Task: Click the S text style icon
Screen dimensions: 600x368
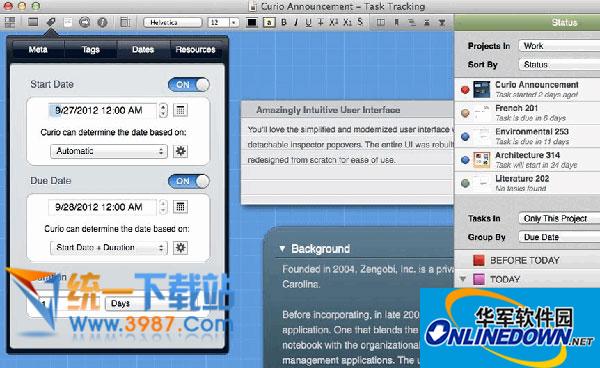Action: pyautogui.click(x=360, y=22)
